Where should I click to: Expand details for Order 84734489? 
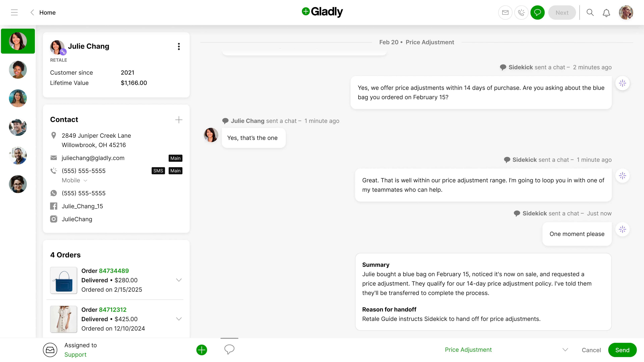179,280
